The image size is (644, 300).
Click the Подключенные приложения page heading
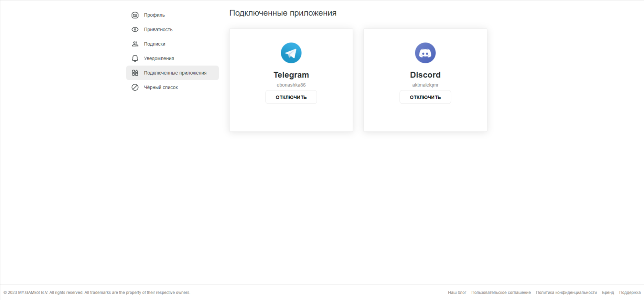283,13
